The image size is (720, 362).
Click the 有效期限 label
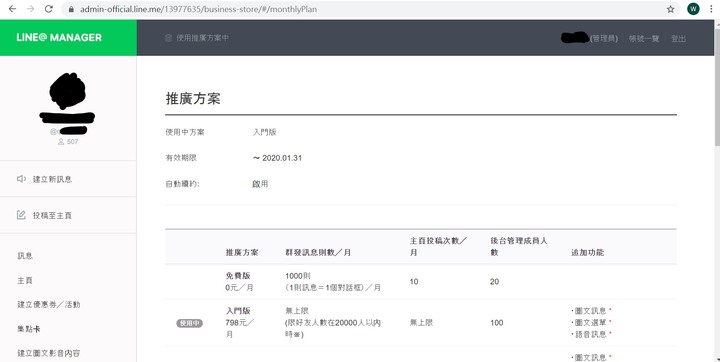(181, 158)
